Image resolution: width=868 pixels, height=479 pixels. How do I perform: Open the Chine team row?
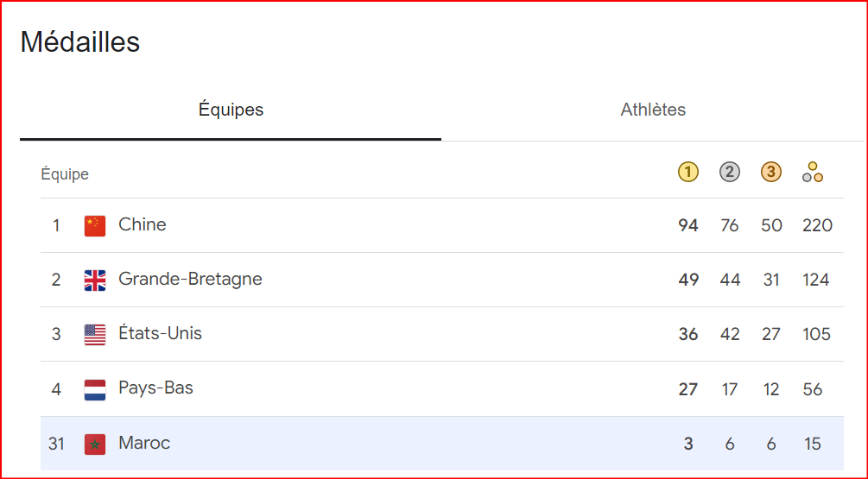[x=441, y=225]
